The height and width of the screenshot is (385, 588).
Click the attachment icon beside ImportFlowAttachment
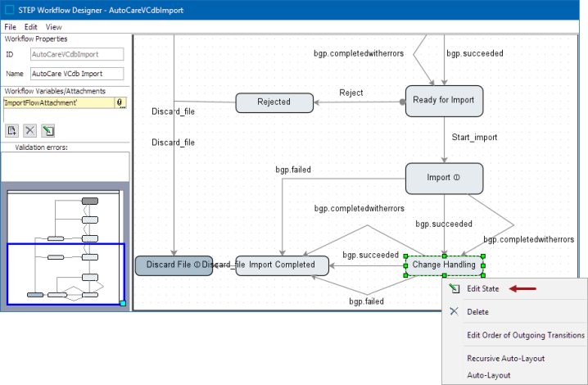pyautogui.click(x=120, y=103)
